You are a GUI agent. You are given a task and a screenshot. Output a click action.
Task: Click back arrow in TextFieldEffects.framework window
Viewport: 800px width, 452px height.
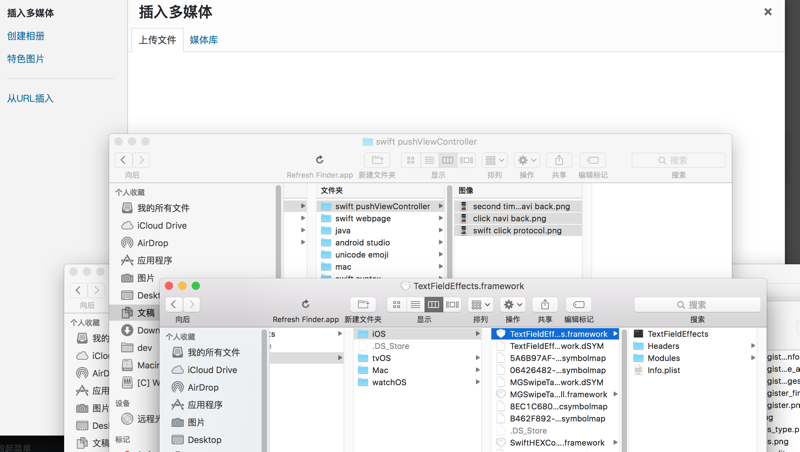(173, 305)
